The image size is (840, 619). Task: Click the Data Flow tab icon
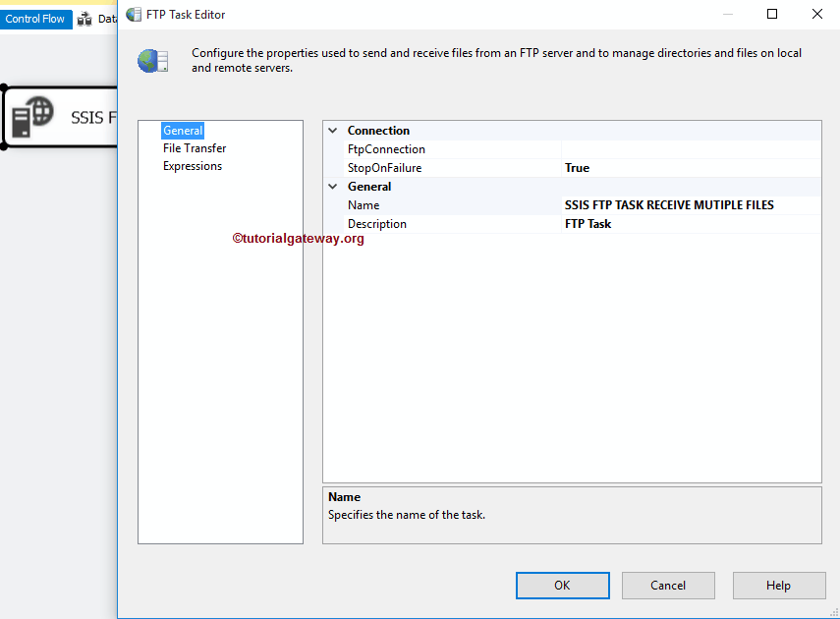pyautogui.click(x=84, y=18)
